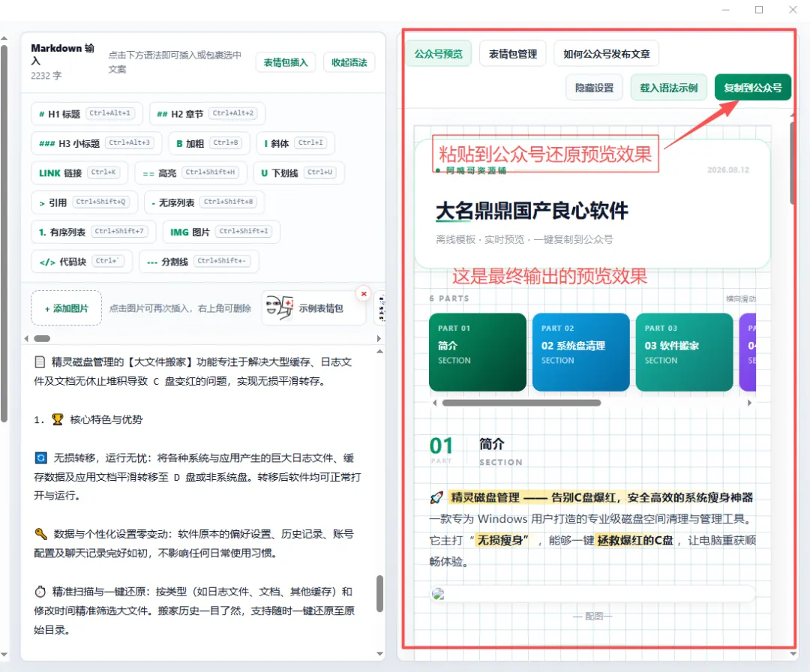Viewport: 810px width, 672px height.
Task: Open PART 03 软件搬家 card
Action: point(684,352)
